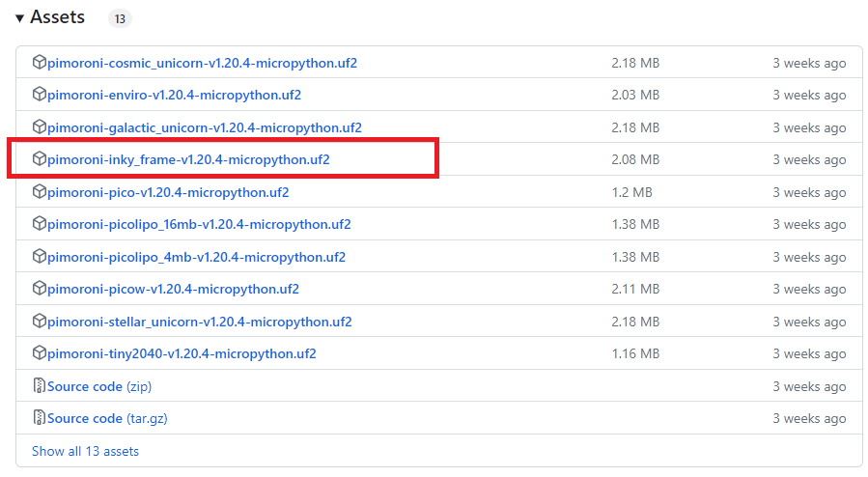868x477 pixels.
Task: Click '3 weeks ago' in Source code (zip) row
Action: click(809, 387)
